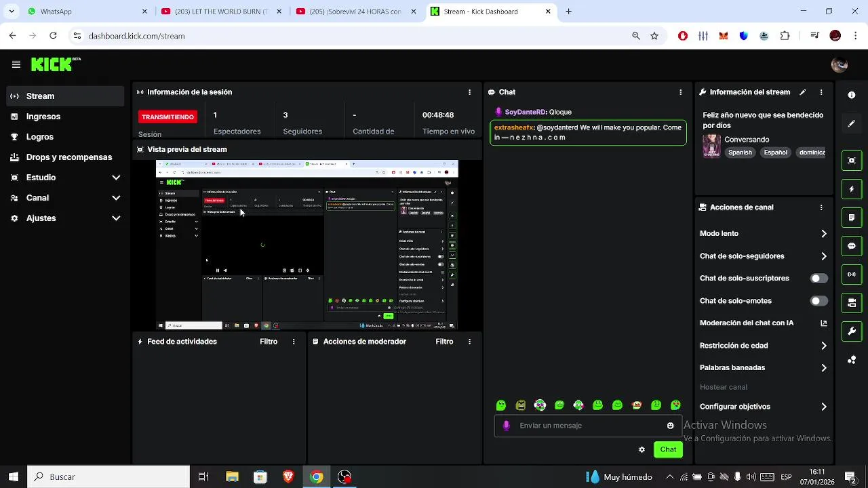868x488 pixels.
Task: Bookmark this page with the star icon
Action: 654,36
